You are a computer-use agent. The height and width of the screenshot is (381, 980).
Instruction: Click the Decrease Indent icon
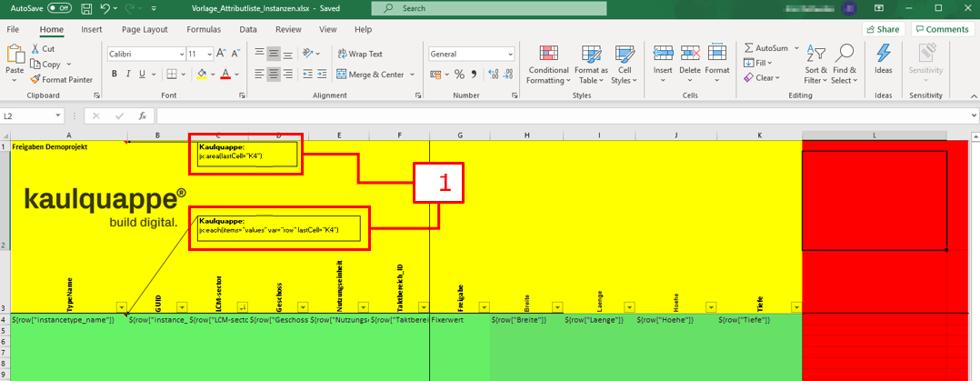click(x=307, y=74)
